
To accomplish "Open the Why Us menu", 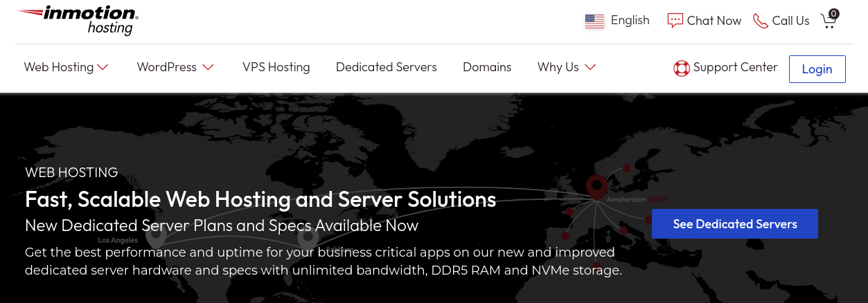I will click(x=558, y=67).
